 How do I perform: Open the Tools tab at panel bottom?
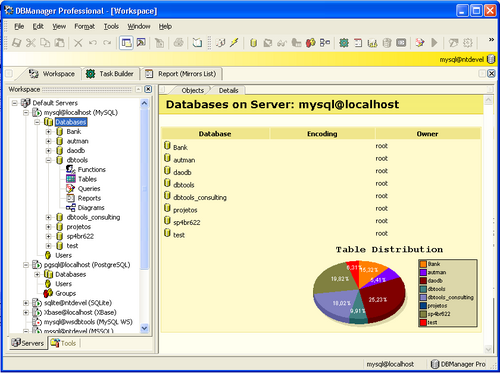(x=63, y=343)
